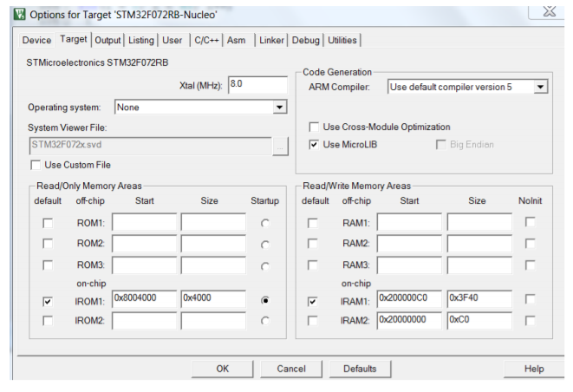Select the ROM1 Startup radio button
Screen dimensions: 573x392
(265, 223)
